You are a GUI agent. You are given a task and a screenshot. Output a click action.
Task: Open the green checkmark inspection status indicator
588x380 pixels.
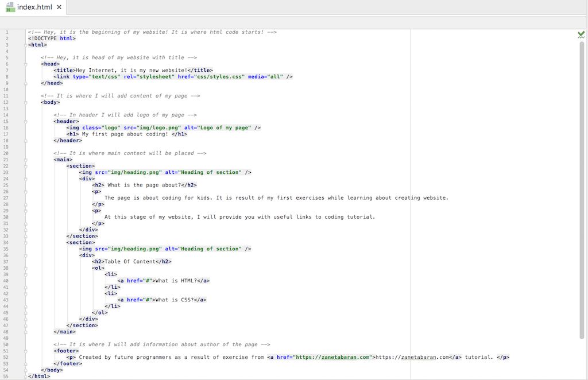click(581, 35)
